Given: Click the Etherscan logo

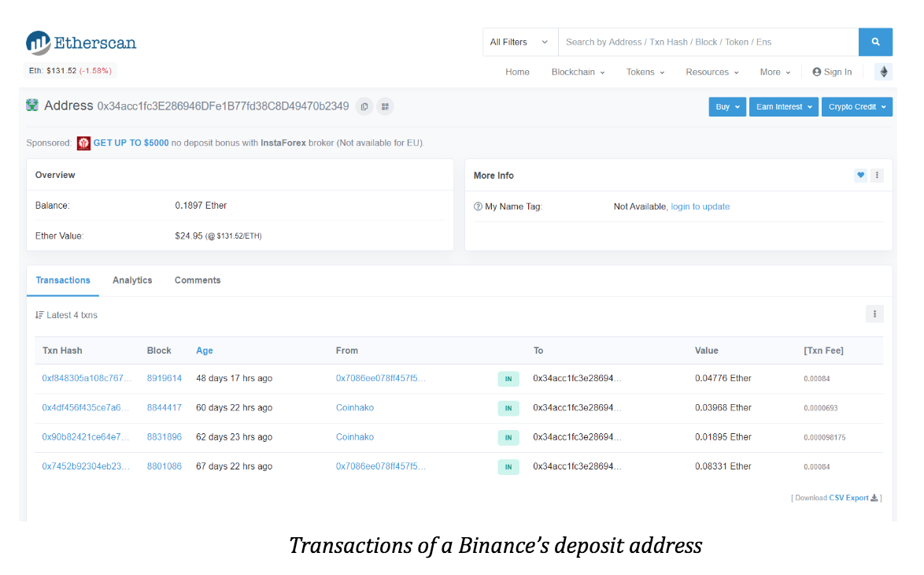Looking at the screenshot, I should [x=81, y=43].
